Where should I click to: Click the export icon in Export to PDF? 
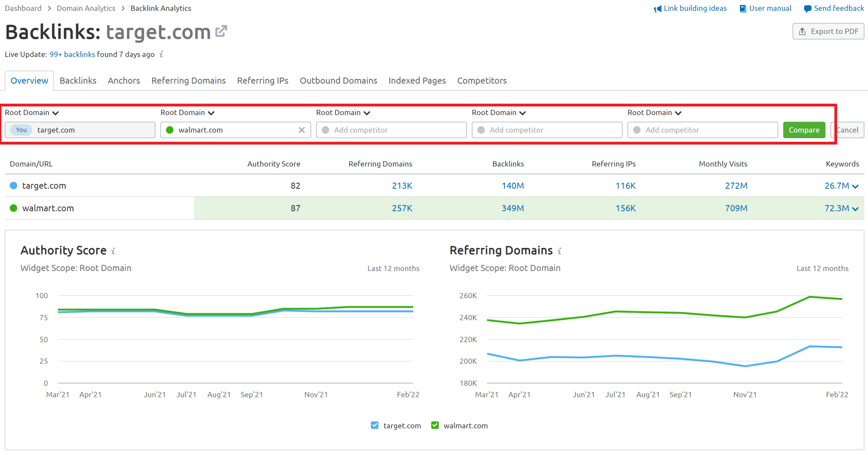click(802, 31)
